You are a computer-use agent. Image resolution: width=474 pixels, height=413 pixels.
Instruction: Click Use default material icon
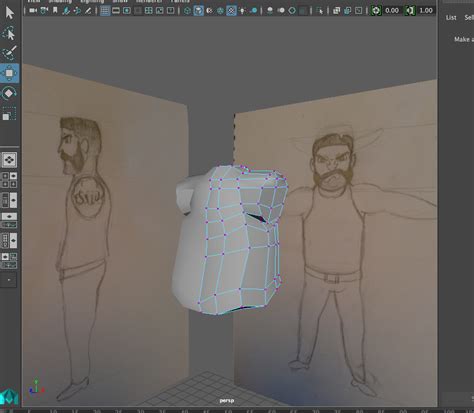209,11
